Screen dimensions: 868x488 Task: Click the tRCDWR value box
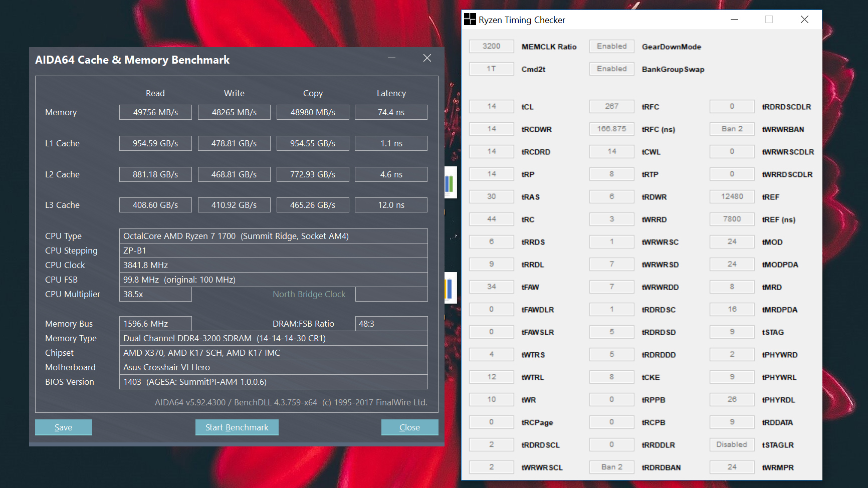click(492, 129)
